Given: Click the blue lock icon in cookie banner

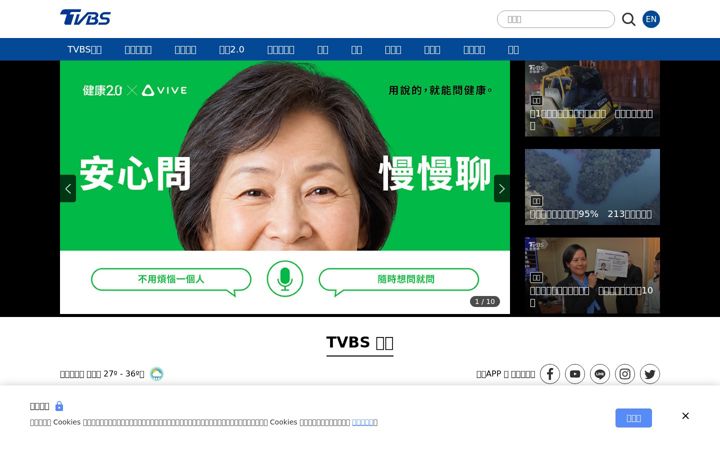Looking at the screenshot, I should tap(59, 406).
